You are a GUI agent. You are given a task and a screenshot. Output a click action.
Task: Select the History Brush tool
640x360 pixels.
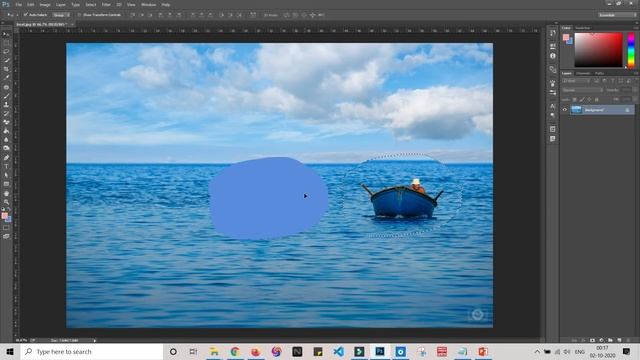[x=6, y=113]
